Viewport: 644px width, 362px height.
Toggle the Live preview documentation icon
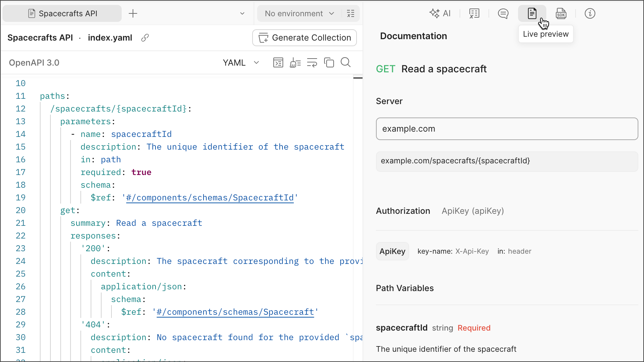[x=532, y=13]
